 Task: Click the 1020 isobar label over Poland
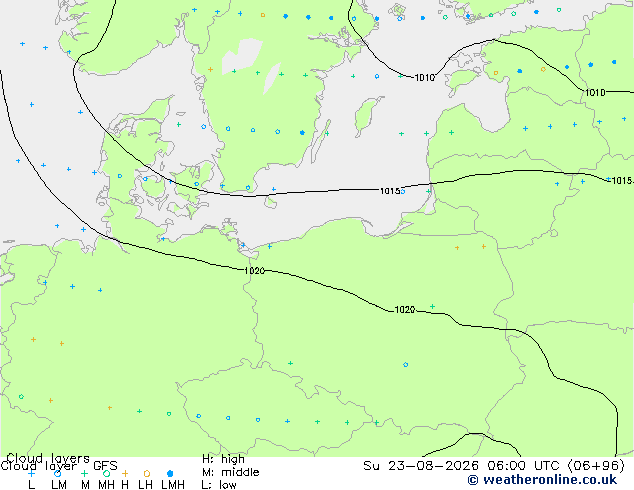click(405, 310)
